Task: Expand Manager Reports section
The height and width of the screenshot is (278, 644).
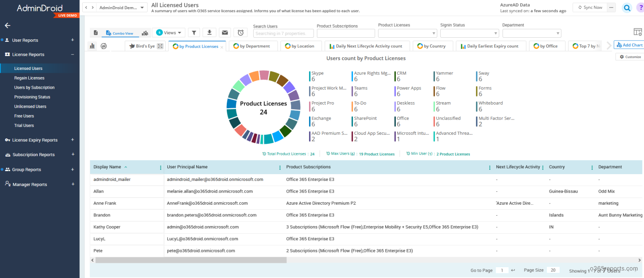Action: click(x=73, y=184)
